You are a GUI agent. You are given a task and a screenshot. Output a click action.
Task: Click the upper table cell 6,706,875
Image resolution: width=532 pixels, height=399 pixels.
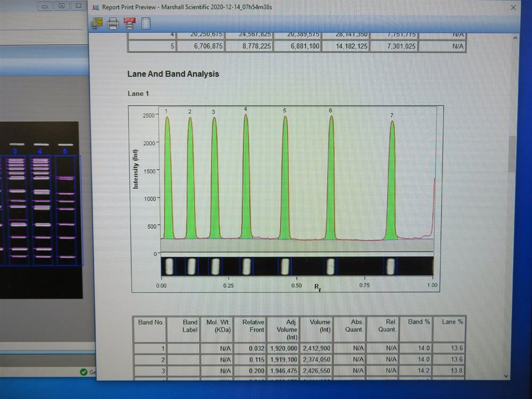click(x=201, y=46)
